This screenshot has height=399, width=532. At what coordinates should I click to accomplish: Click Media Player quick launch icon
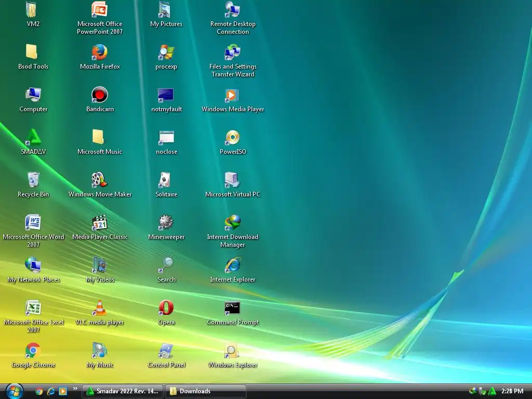63,391
